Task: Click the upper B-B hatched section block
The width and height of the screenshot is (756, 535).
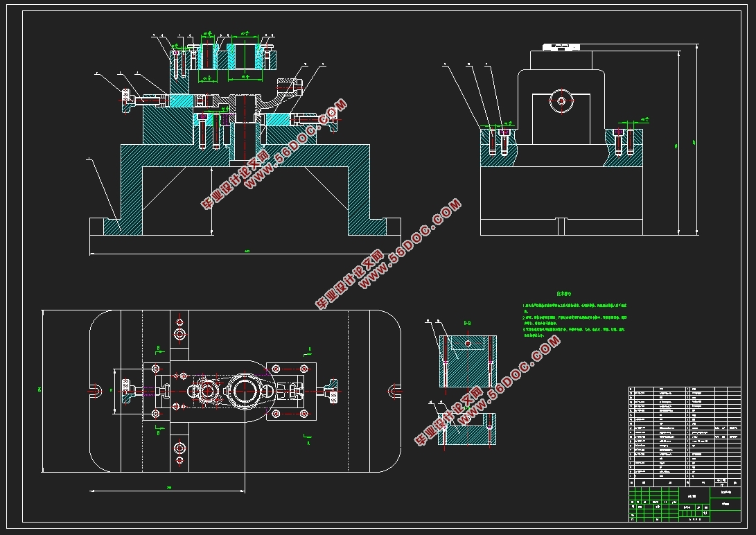Action: click(466, 361)
